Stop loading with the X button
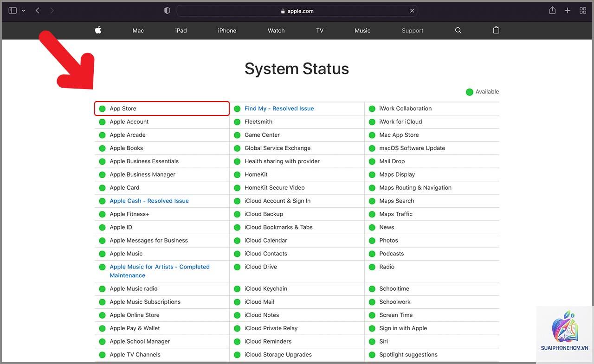The image size is (594, 364). click(x=412, y=11)
